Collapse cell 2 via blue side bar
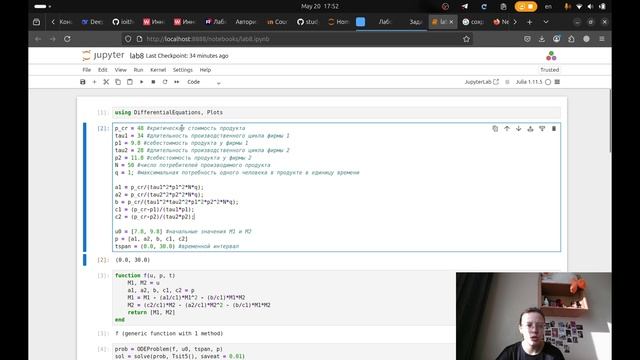Viewport: 640px width, 360px height. (x=85, y=187)
